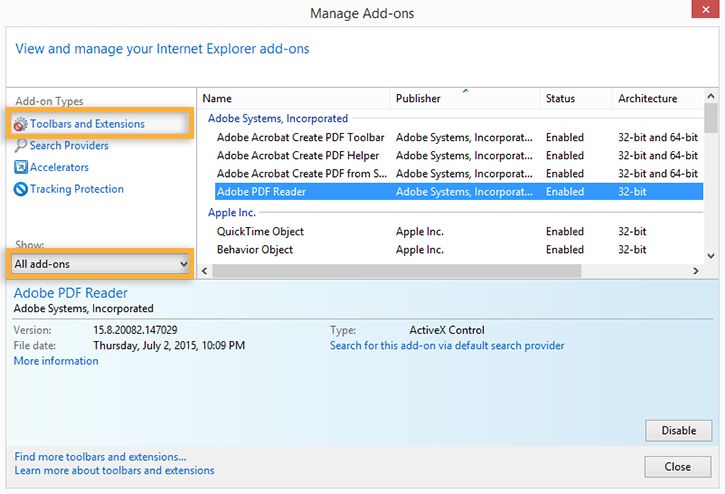Click the horizontal scrollbar left arrow

[x=206, y=271]
